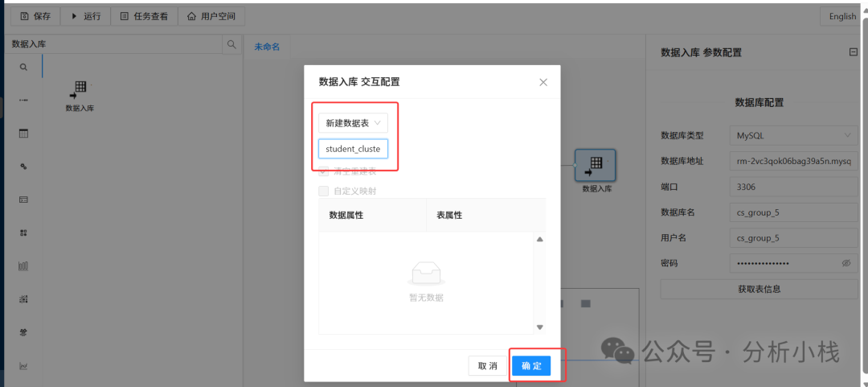This screenshot has width=868, height=387.
Task: Select the line chart icon in the sidebar
Action: point(23,366)
